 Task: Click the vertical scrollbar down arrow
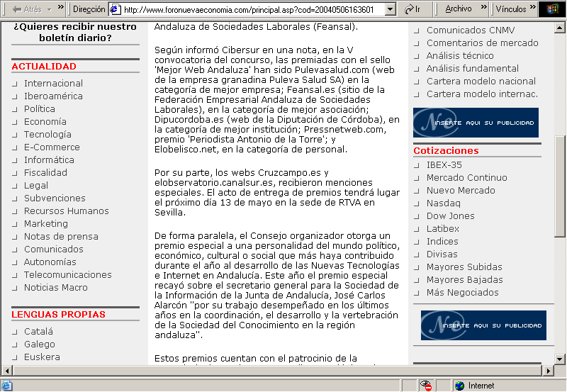click(x=559, y=359)
